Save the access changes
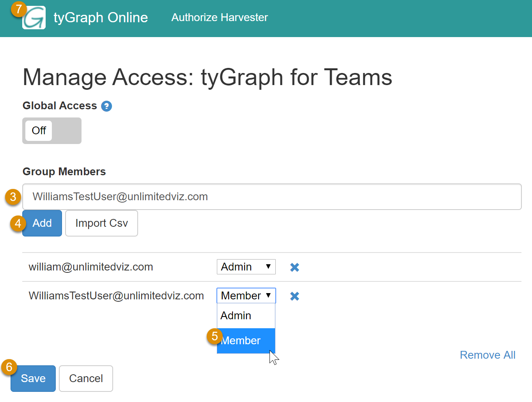The image size is (532, 402). [33, 379]
